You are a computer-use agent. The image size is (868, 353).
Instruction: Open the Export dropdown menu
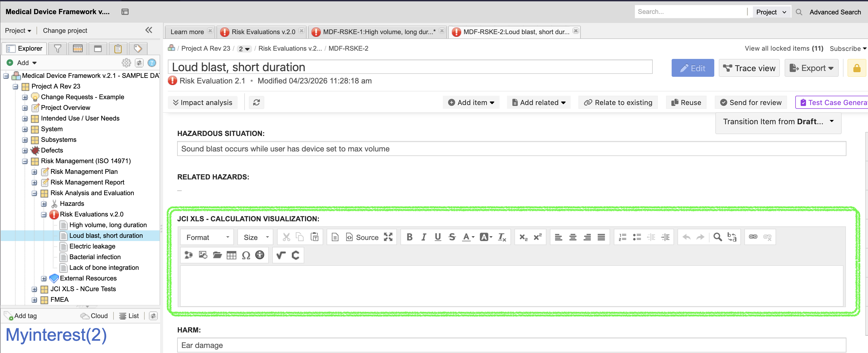click(x=812, y=68)
